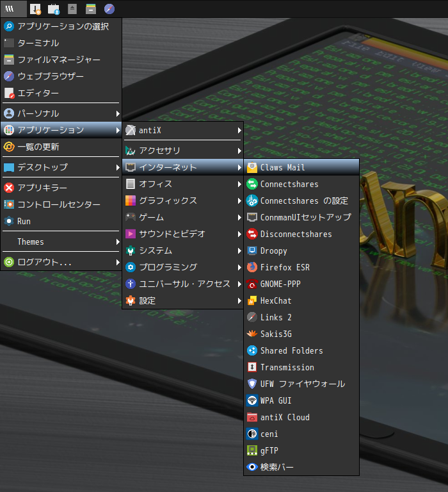Click the Droopy monitor icon
448x492 pixels.
[x=252, y=250]
